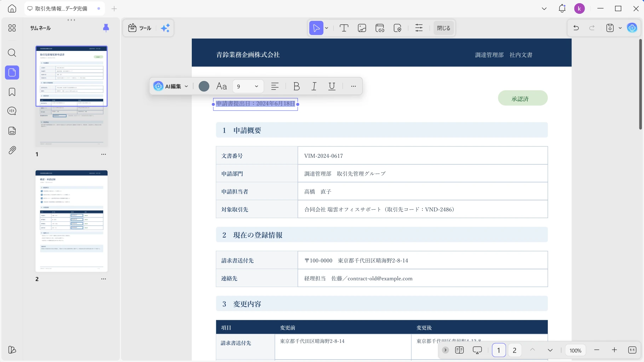Screen dimensions: 644x362
Task: Open the notifications bell
Action: click(x=562, y=8)
